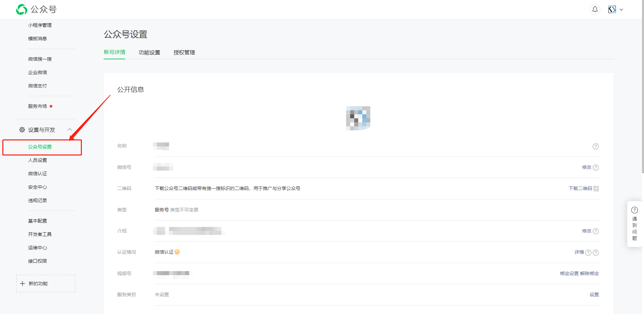The height and width of the screenshot is (314, 644).
Task: Click the help icon in 微信号 row
Action: click(x=596, y=168)
